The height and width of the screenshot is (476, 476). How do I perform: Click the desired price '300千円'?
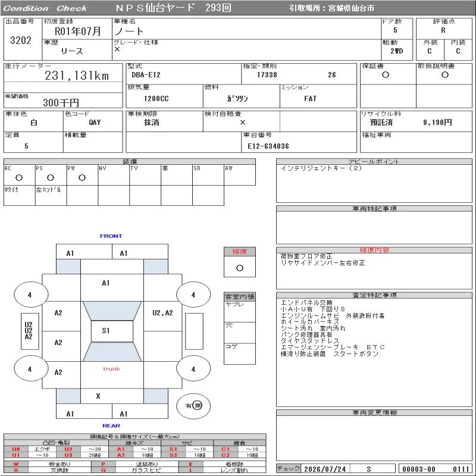[x=61, y=102]
